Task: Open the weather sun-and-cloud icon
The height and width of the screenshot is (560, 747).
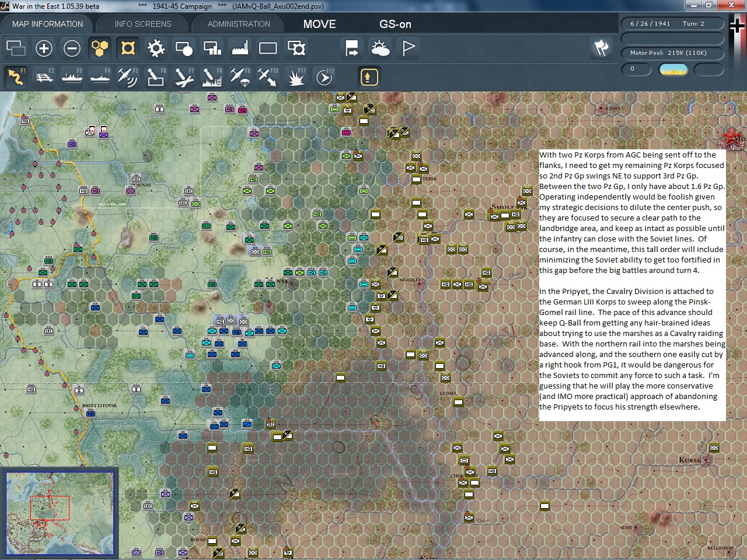Action: pyautogui.click(x=380, y=48)
